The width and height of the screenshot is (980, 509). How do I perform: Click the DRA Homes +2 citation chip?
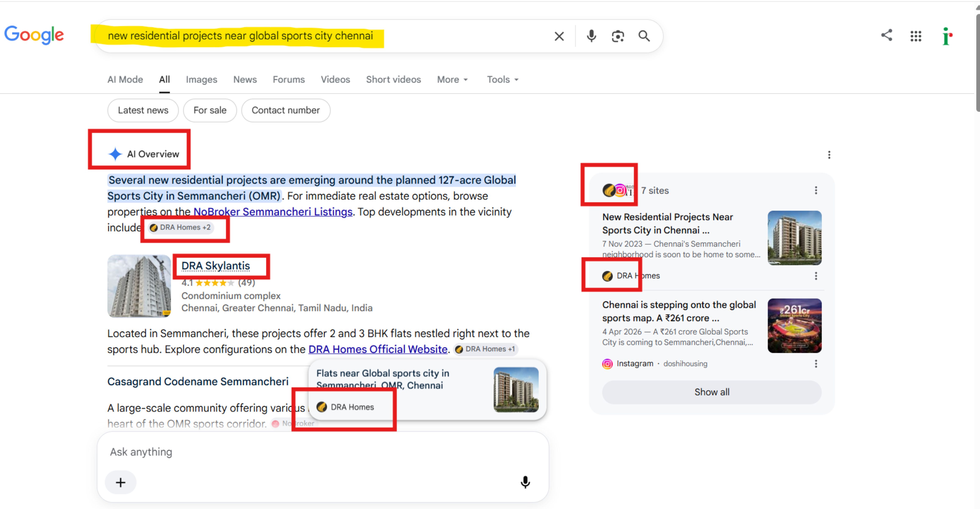[180, 227]
